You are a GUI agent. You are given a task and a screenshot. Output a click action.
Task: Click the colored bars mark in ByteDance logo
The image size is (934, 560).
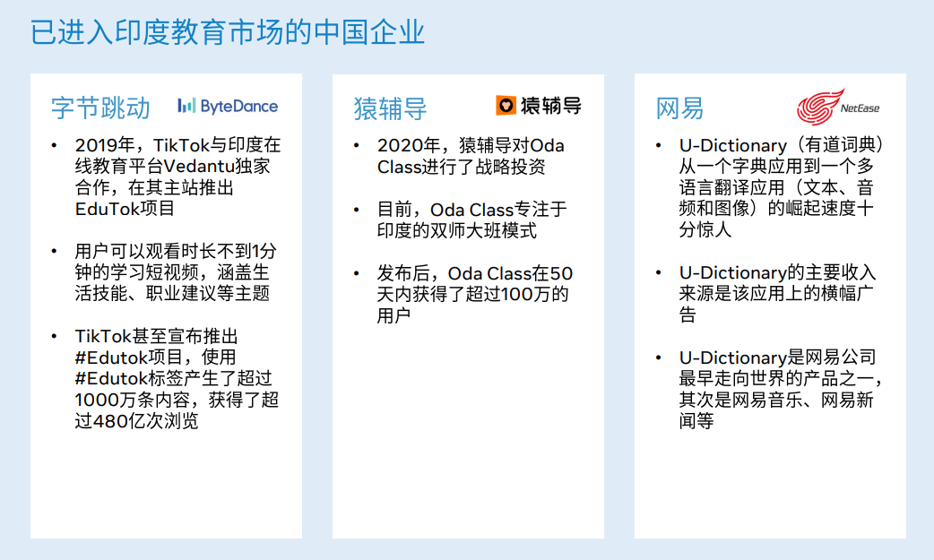tap(186, 106)
